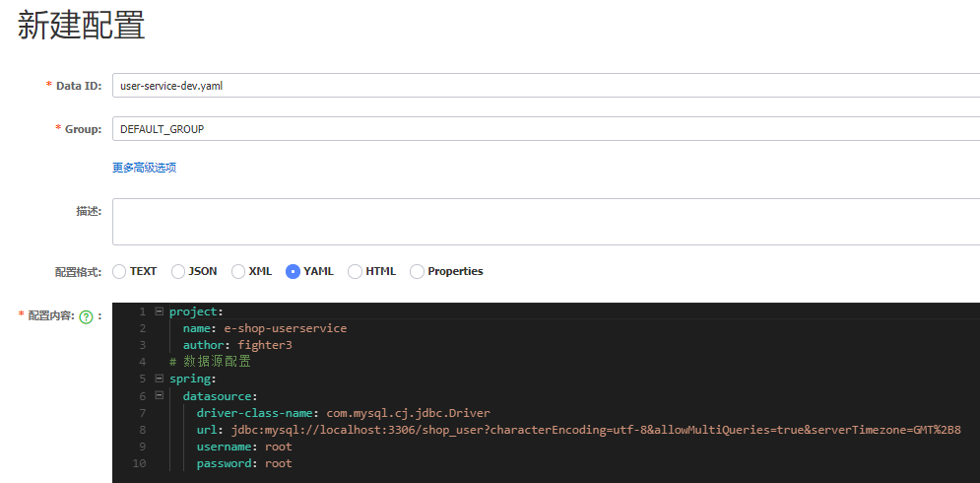Collapse the spring section fold marker
Image resolution: width=980 pixels, height=483 pixels.
(x=159, y=379)
